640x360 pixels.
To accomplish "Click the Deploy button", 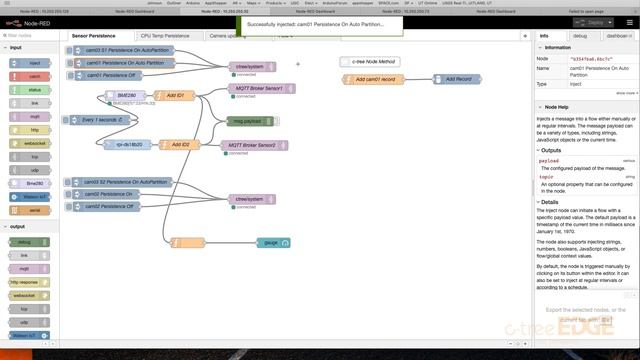I will point(590,22).
